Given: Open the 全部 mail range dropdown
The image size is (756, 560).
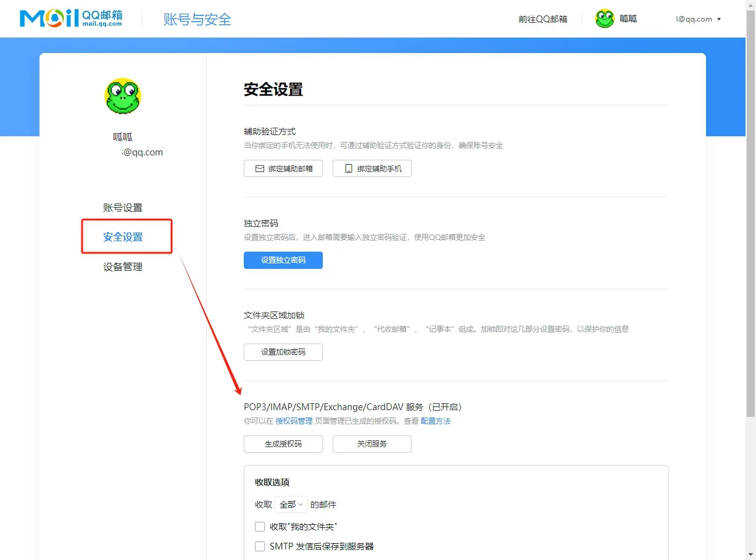Looking at the screenshot, I should click(291, 504).
